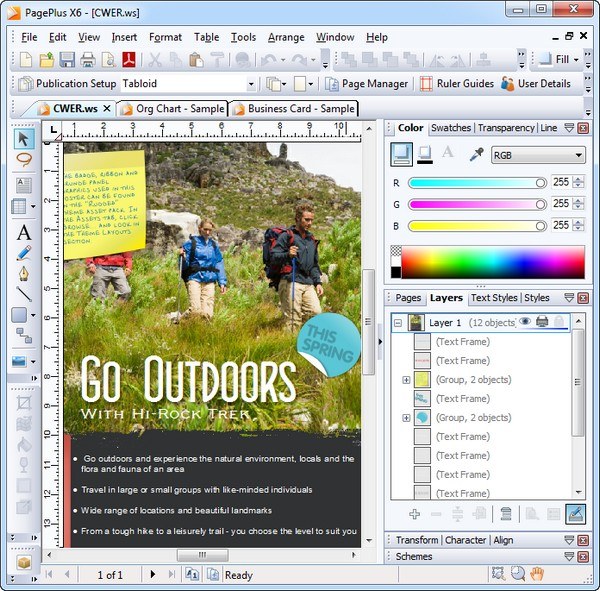
Task: Choose the Artistic Text tool
Action: [x=24, y=232]
